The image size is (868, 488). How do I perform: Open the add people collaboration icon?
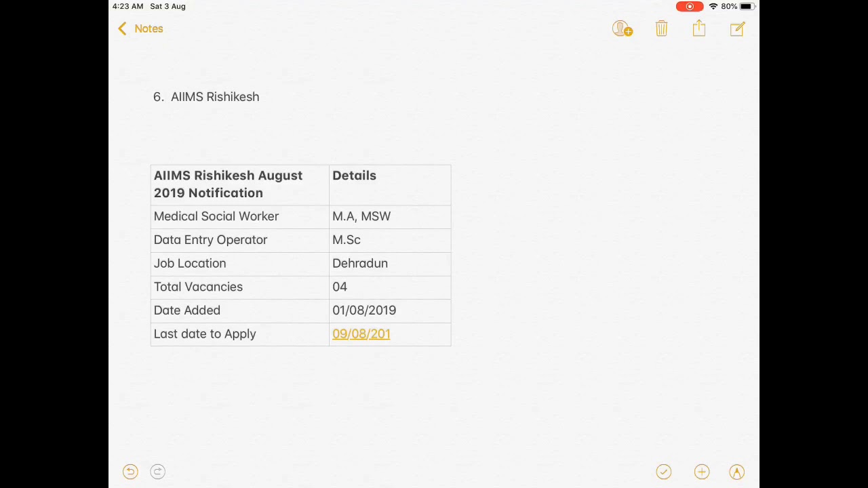pos(622,28)
